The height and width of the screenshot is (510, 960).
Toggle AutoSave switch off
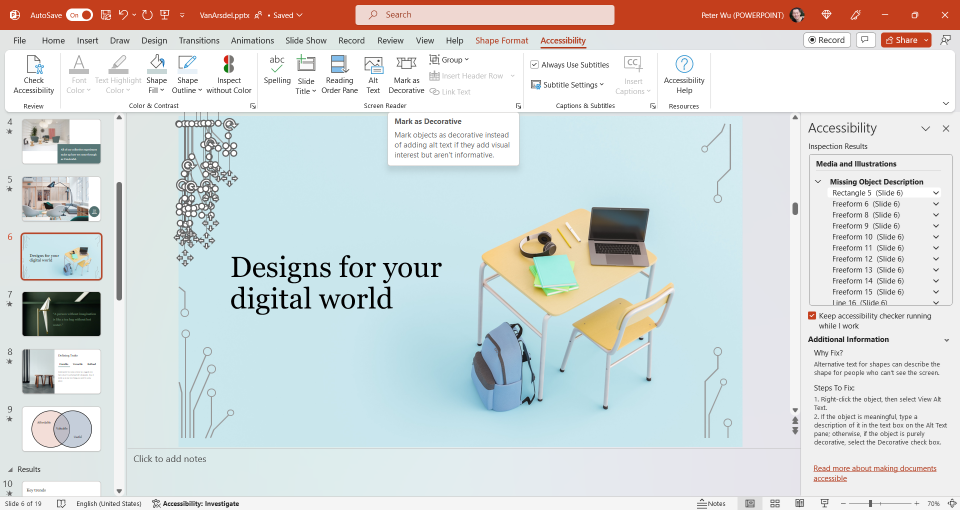tap(80, 15)
